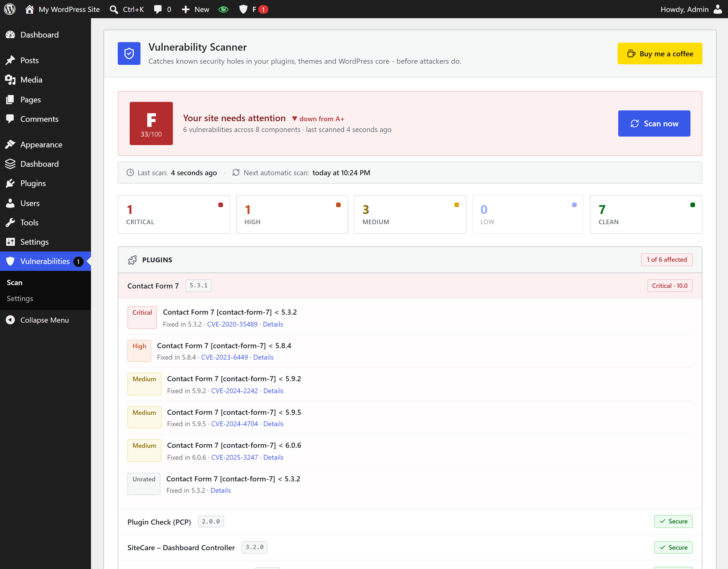The height and width of the screenshot is (569, 728).
Task: Open Details for the Unrated vulnerability
Action: tap(221, 490)
